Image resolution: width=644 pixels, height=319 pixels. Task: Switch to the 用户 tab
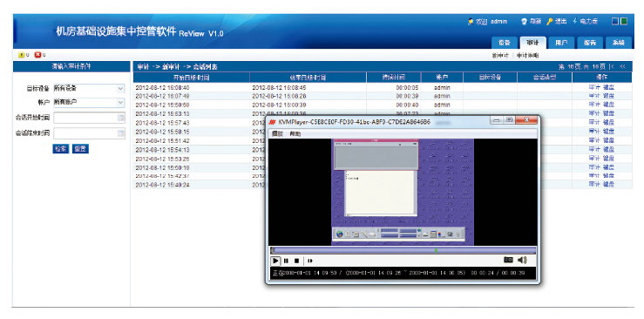[561, 43]
